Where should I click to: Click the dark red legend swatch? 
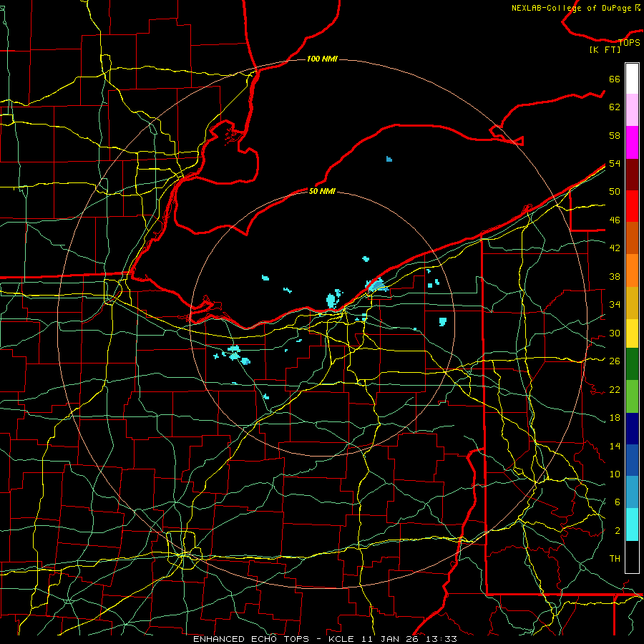[x=632, y=174]
